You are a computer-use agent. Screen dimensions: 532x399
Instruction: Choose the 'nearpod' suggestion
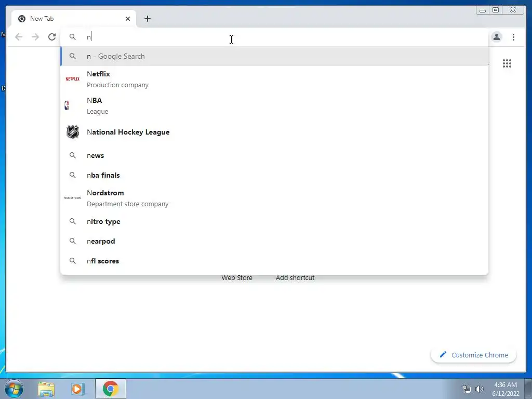(x=274, y=241)
